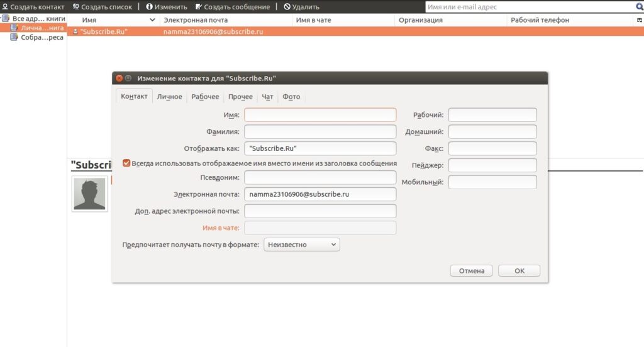Screen dimensions: 644x347
Task: Open the Фото tab
Action: [x=291, y=97]
